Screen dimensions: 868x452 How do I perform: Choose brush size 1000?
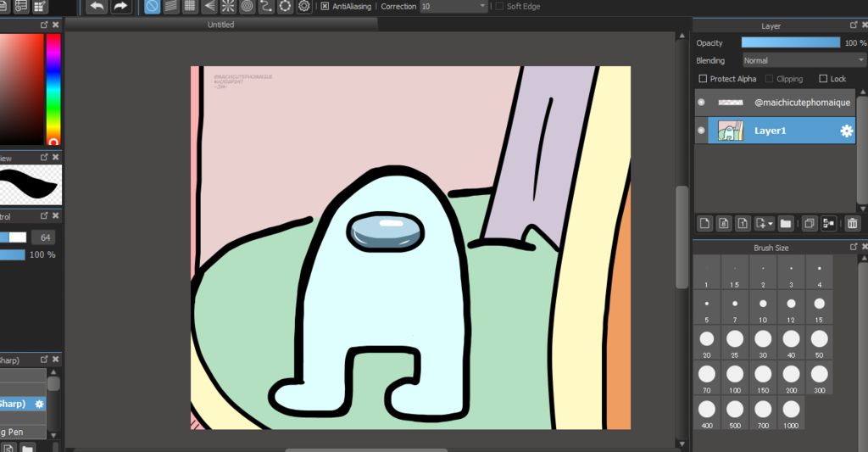coord(791,414)
